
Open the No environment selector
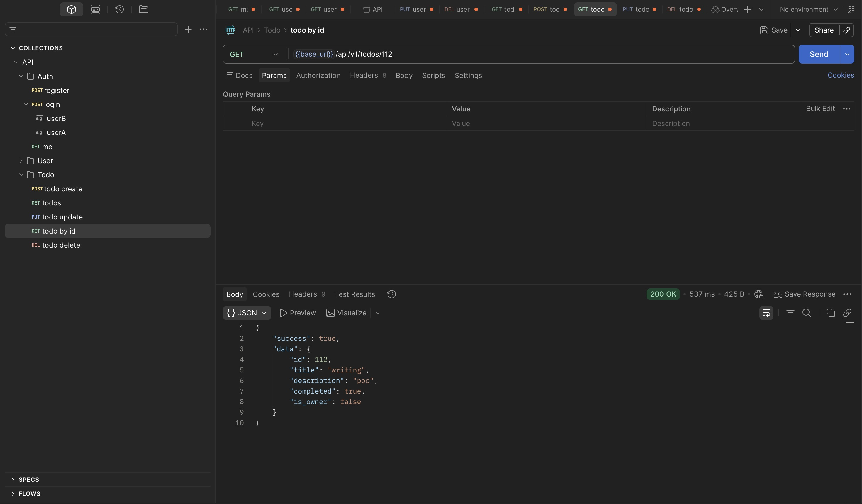click(809, 10)
